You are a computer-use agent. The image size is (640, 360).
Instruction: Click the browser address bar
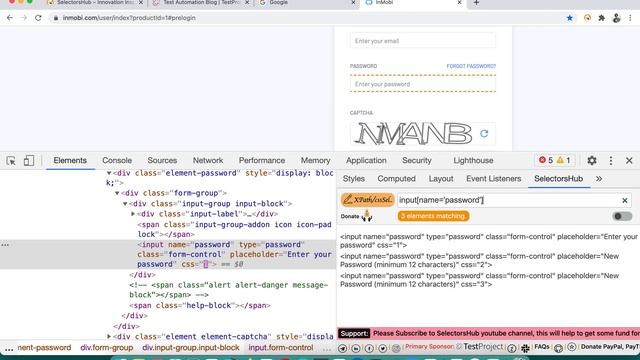[306, 18]
